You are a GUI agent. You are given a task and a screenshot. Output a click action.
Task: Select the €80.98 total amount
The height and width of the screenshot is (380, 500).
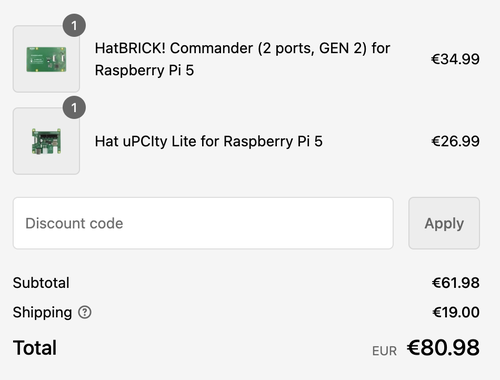443,348
